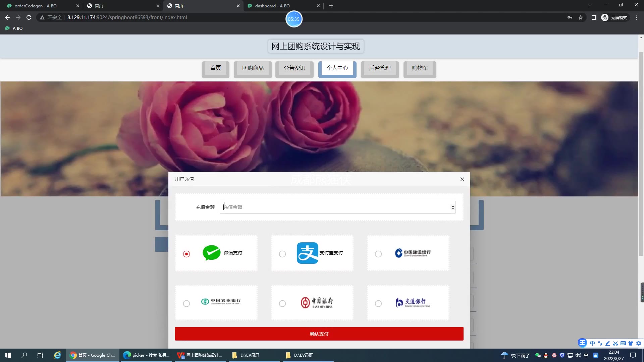This screenshot has height=362, width=644.
Task: Click the Bank of Communications logo
Action: pos(413,303)
